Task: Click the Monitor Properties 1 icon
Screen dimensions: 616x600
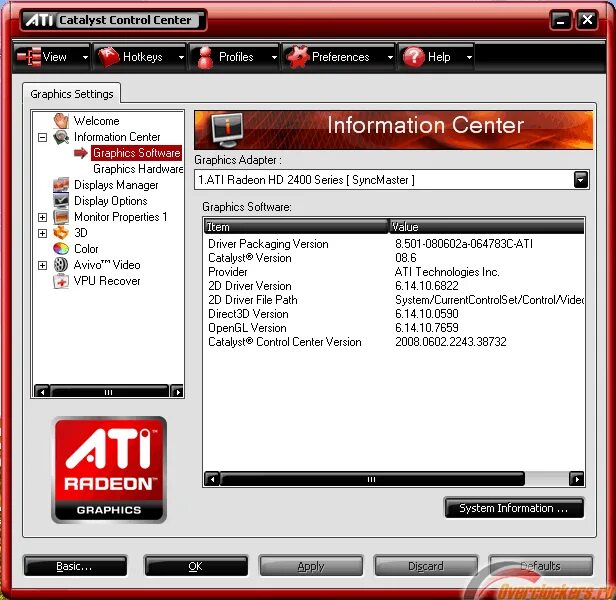Action: 61,217
